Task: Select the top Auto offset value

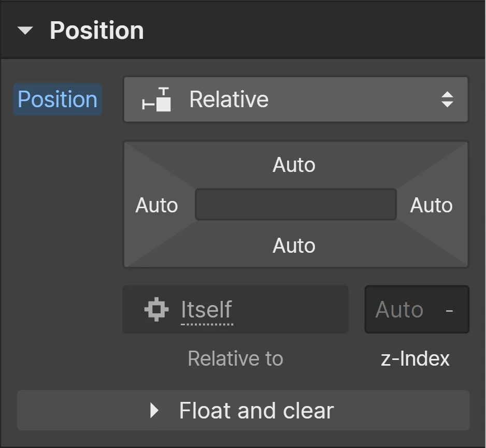Action: [x=294, y=165]
